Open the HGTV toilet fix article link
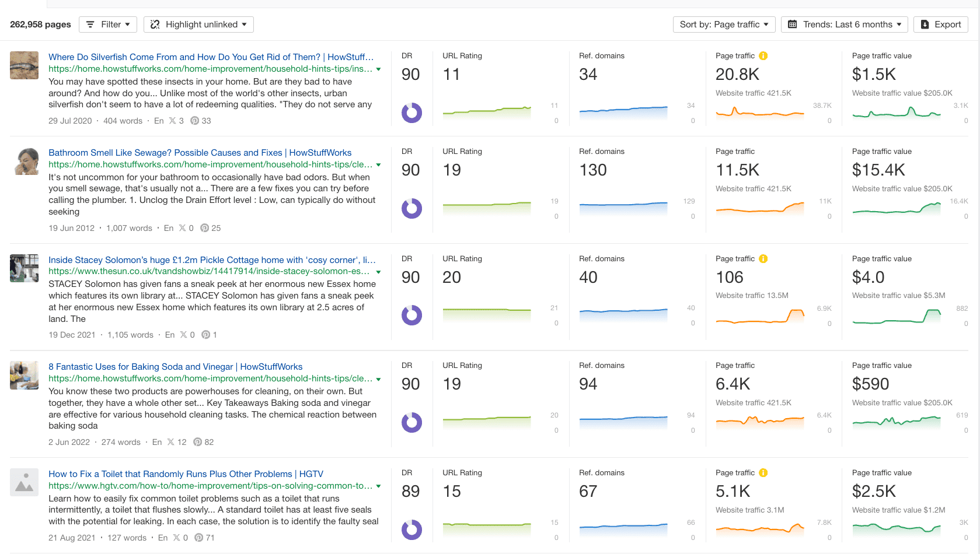Viewport: 980px width, 554px height. tap(186, 474)
